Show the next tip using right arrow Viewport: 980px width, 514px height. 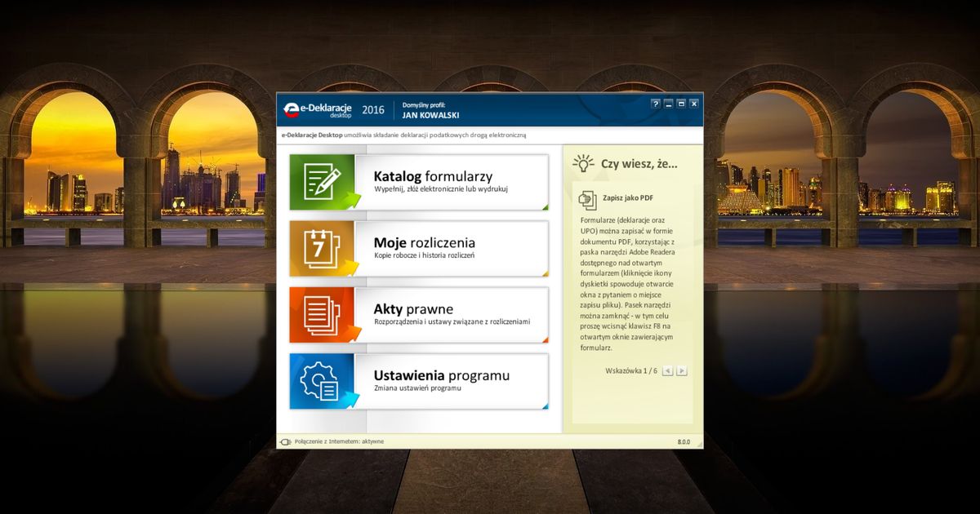point(682,371)
